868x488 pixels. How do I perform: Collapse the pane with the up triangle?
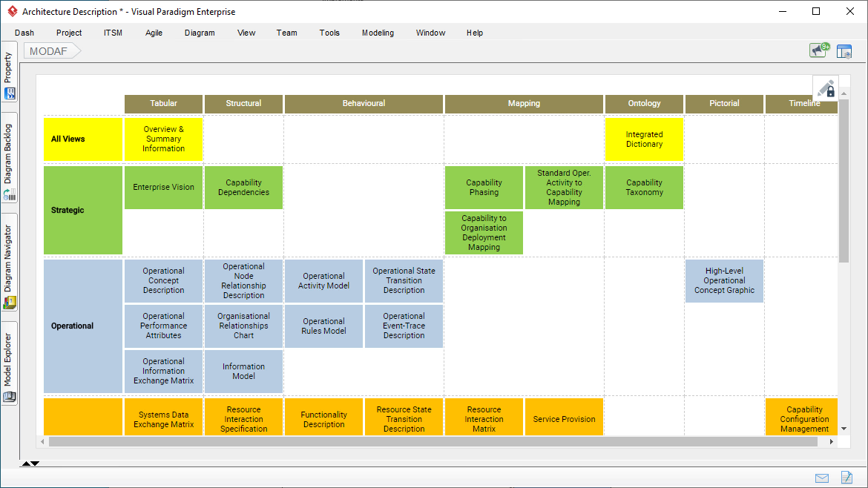[25, 463]
